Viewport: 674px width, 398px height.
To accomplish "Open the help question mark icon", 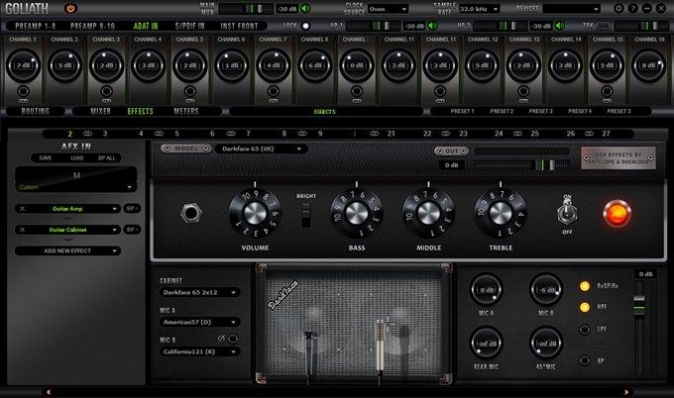I will point(633,8).
